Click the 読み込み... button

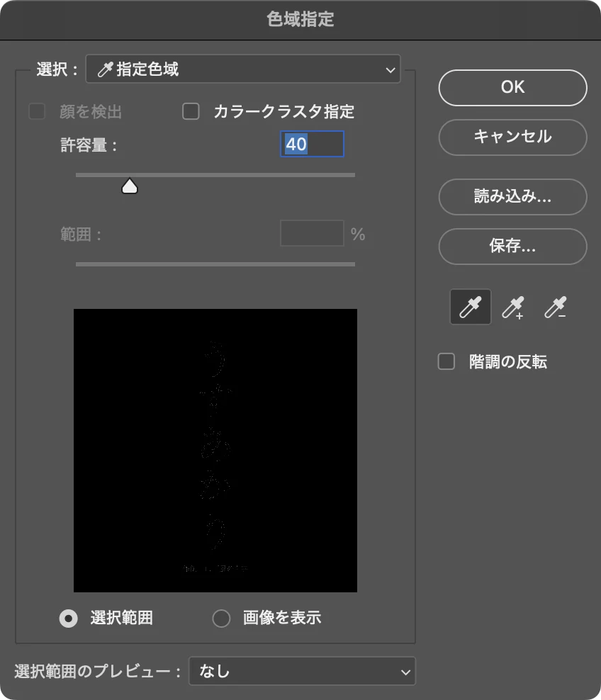pos(512,196)
